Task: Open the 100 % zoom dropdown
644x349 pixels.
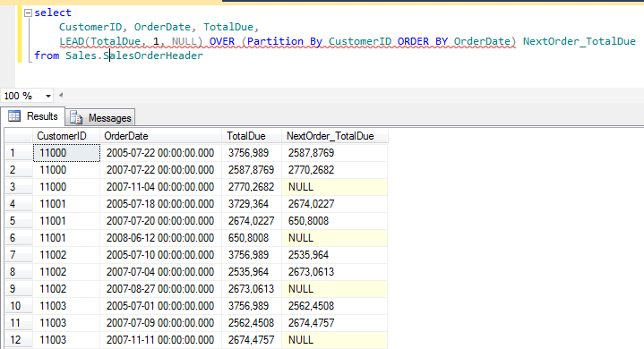Action: (x=48, y=96)
